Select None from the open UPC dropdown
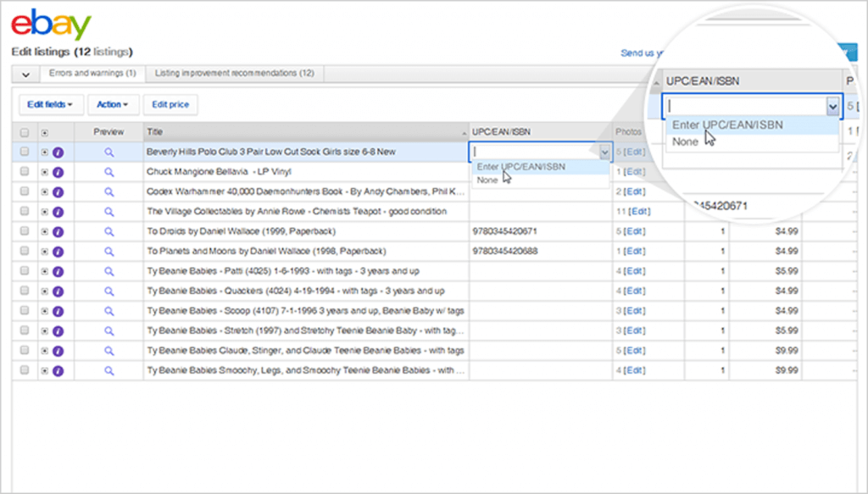Image resolution: width=868 pixels, height=494 pixels. pos(487,180)
